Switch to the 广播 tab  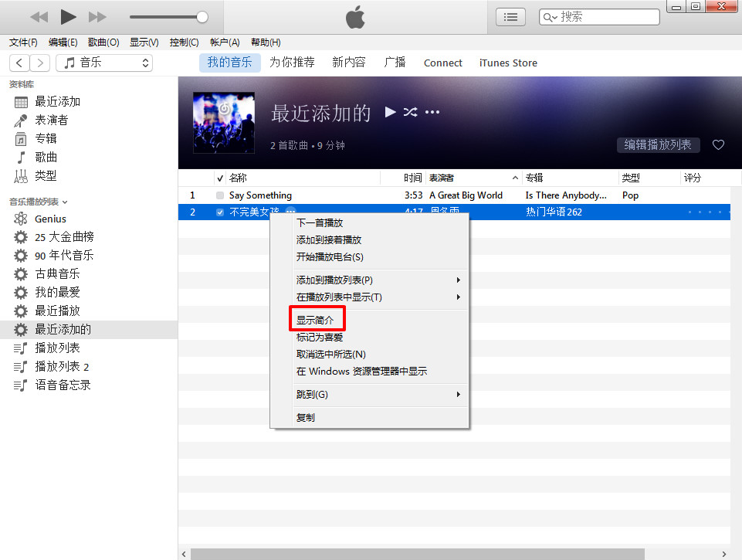(395, 63)
